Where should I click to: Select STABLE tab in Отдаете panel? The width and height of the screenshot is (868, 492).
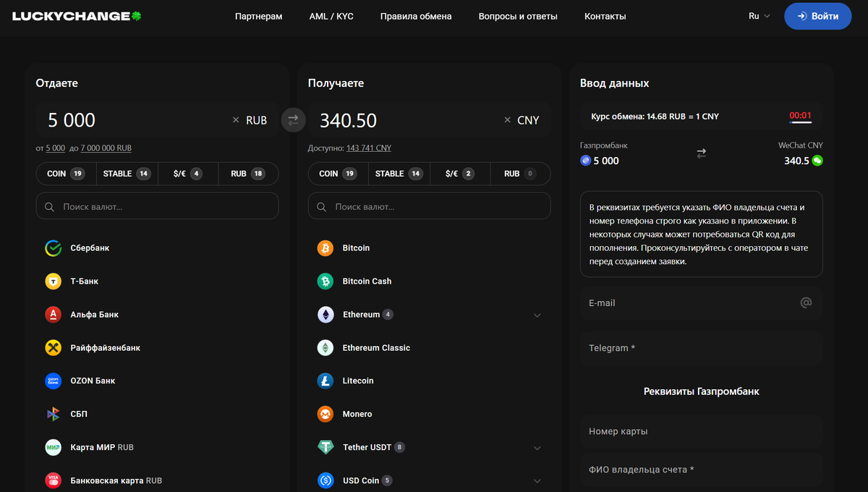tap(127, 174)
